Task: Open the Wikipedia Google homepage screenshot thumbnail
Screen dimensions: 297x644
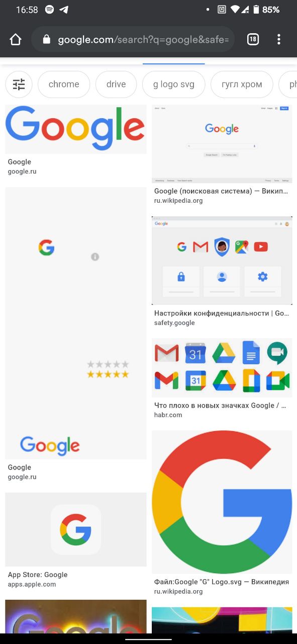Action: pyautogui.click(x=222, y=144)
